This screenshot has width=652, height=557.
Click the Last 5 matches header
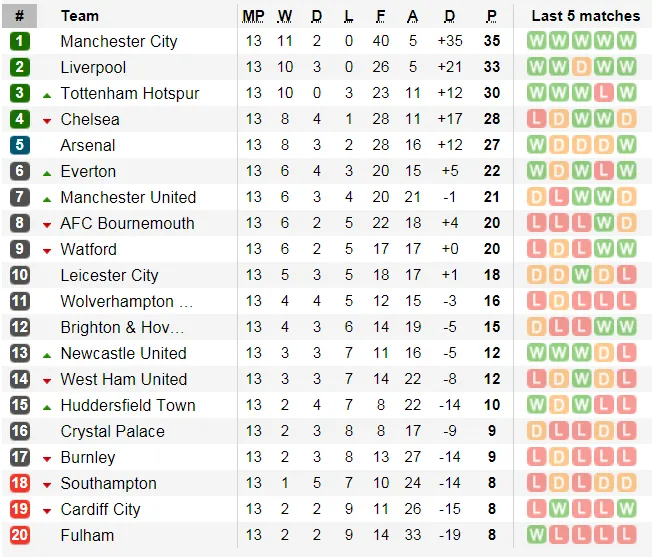585,16
